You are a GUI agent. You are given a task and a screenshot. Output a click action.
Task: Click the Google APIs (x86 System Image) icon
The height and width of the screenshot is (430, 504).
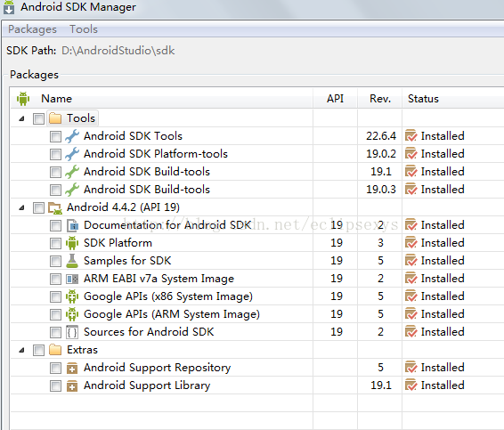pos(72,296)
